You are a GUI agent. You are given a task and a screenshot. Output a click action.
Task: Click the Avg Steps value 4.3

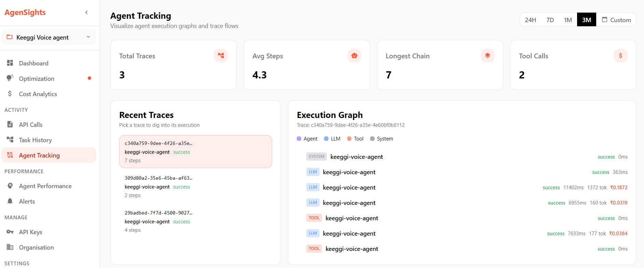(x=260, y=75)
